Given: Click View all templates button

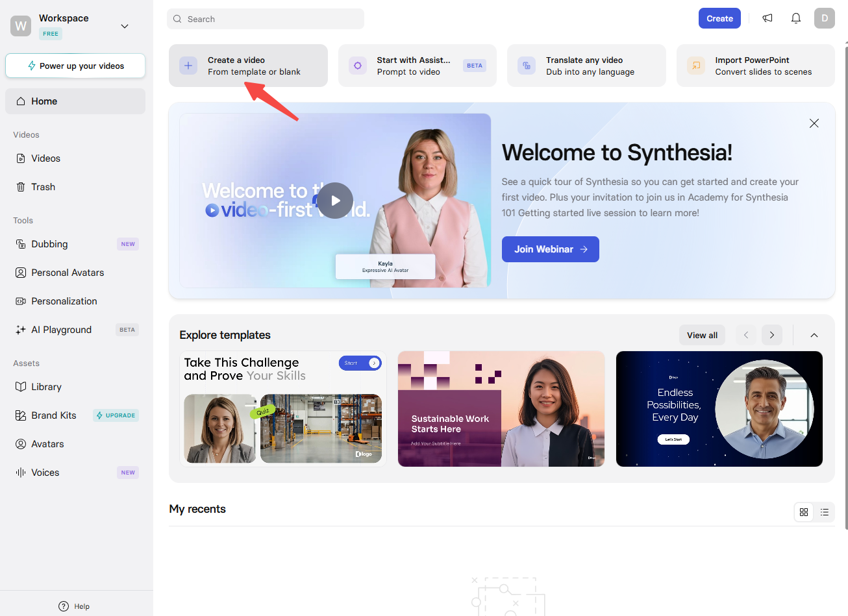Looking at the screenshot, I should pos(702,335).
